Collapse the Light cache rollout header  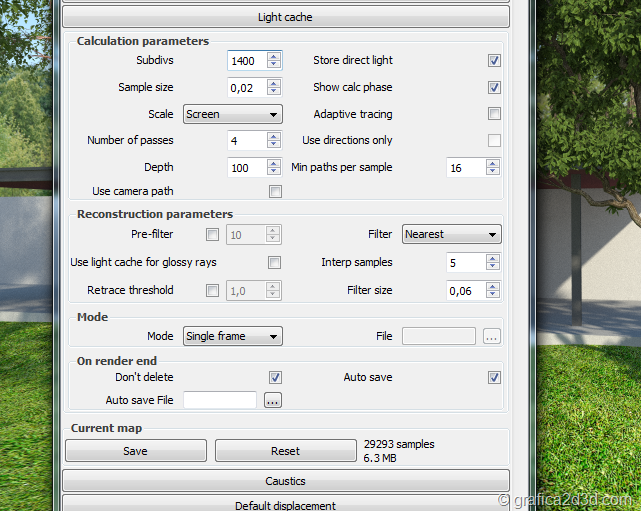(285, 17)
